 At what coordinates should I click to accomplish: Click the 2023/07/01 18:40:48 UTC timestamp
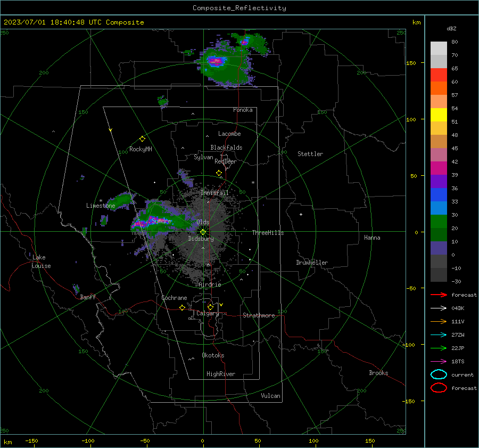pos(74,22)
